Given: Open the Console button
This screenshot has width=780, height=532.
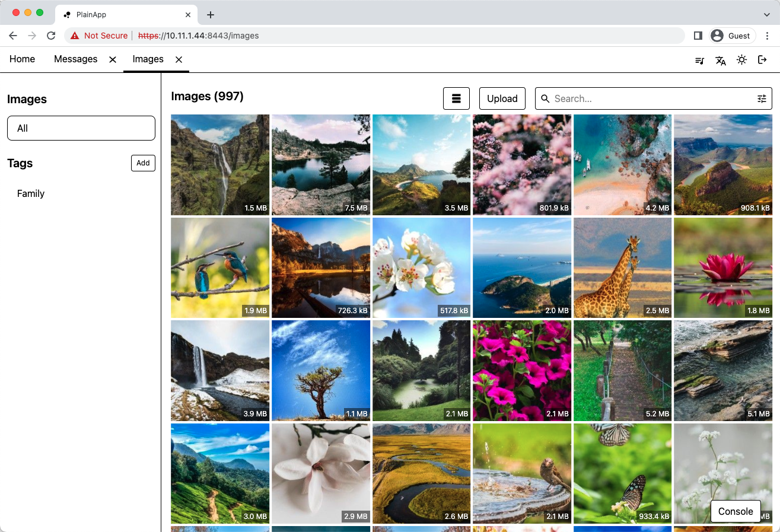Looking at the screenshot, I should coord(736,511).
